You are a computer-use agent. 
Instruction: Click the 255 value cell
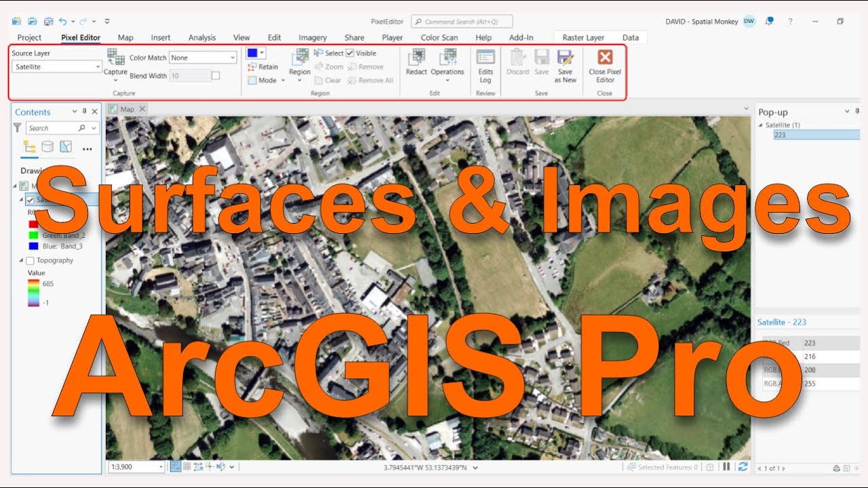[832, 384]
